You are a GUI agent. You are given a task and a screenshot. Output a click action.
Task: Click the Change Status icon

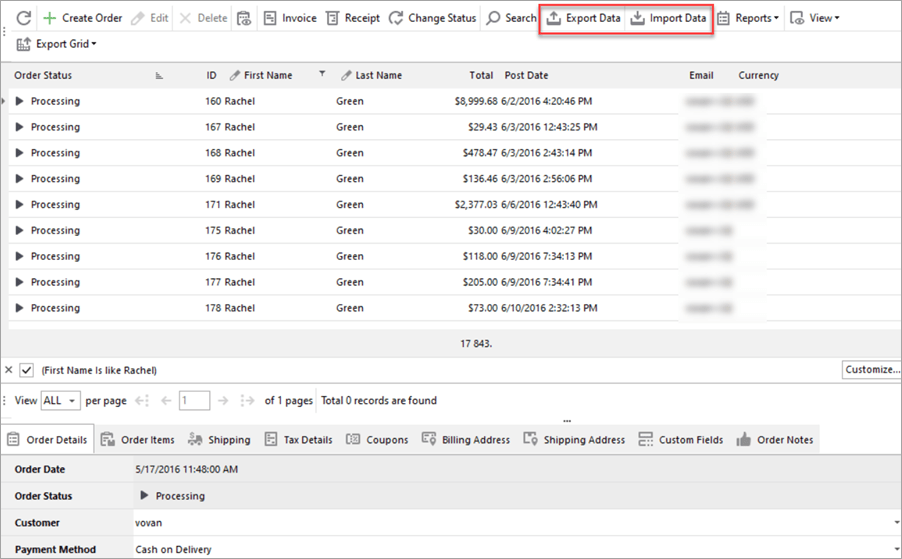(396, 18)
